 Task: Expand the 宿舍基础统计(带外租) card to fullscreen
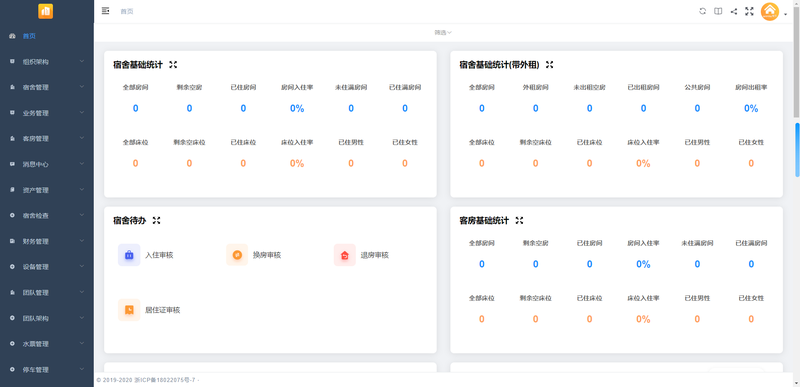click(549, 65)
